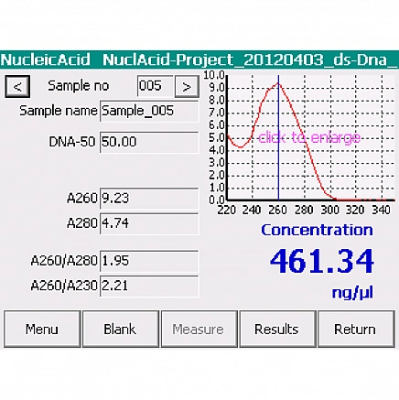
Task: Select the A260/A280 ratio field
Action: pyautogui.click(x=149, y=261)
